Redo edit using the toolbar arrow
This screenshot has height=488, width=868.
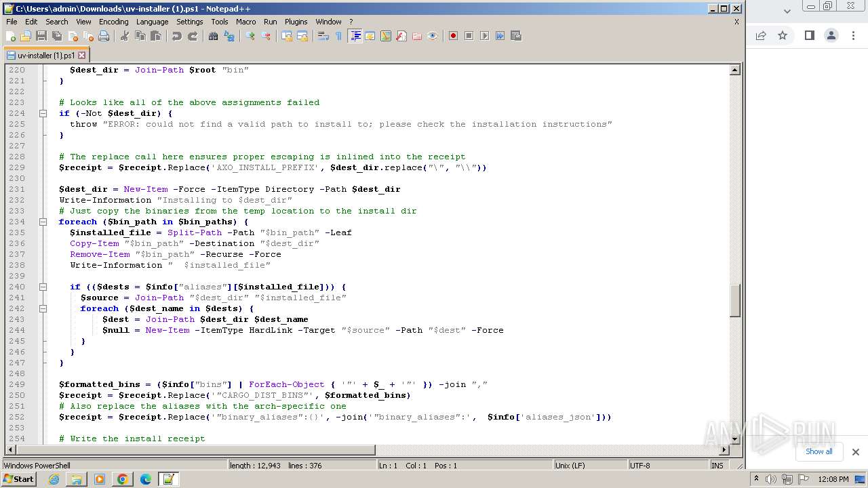(193, 36)
